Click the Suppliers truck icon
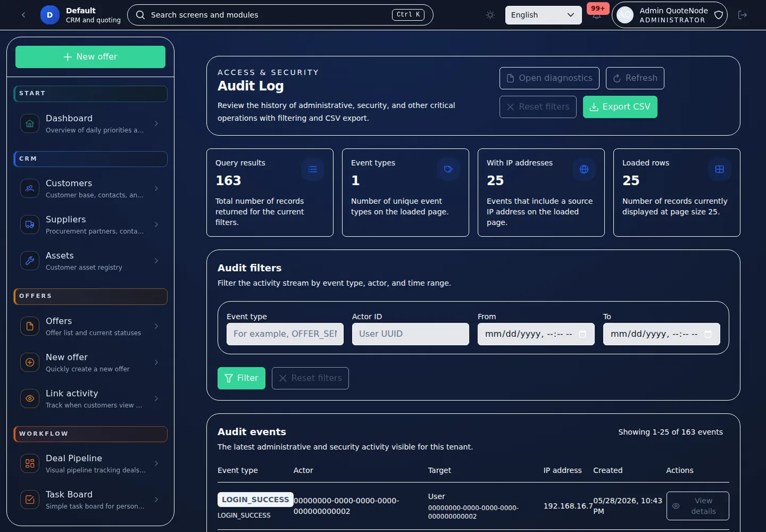The height and width of the screenshot is (532, 766). [30, 225]
